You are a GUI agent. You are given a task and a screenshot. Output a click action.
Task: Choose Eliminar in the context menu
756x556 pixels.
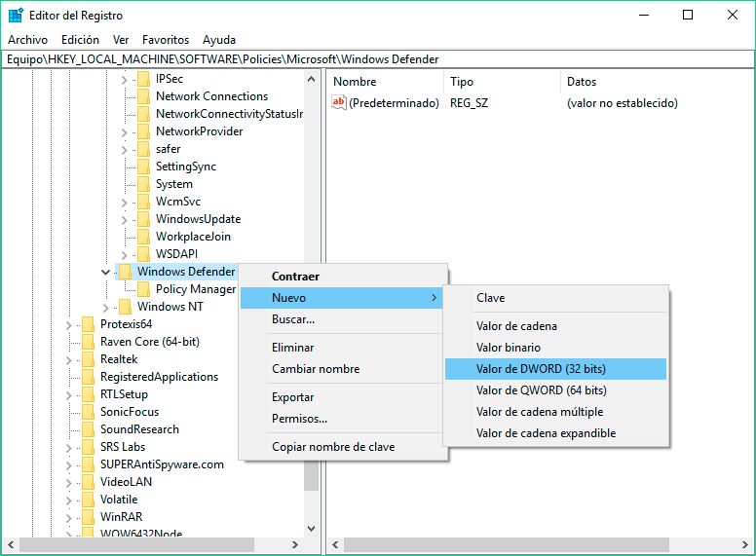[341, 348]
